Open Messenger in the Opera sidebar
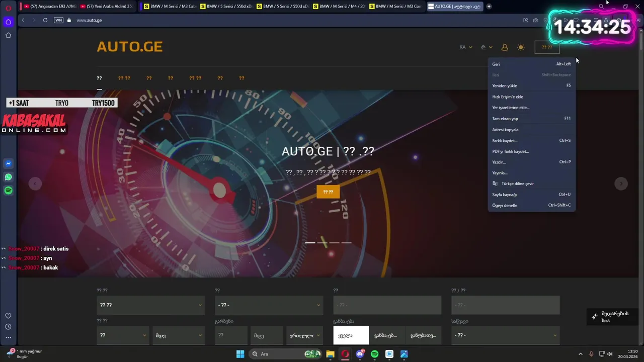Screen dimensions: 644x362 coord(8,163)
